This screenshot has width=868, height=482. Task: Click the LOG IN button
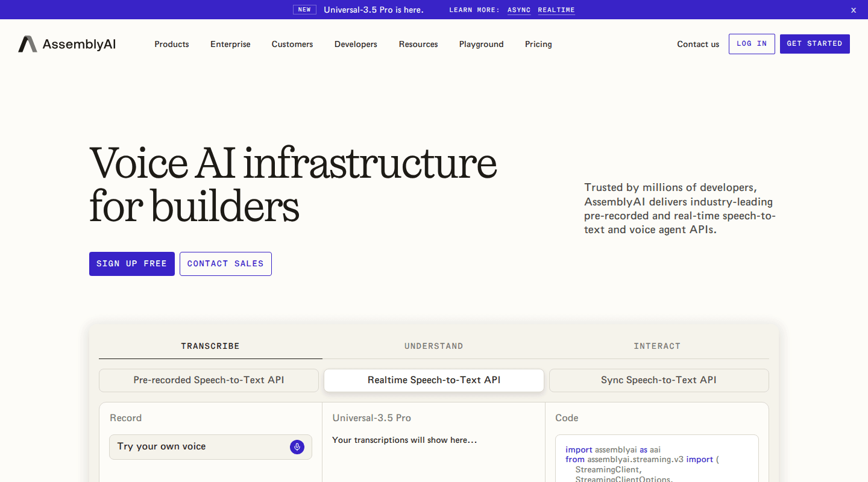(x=752, y=44)
